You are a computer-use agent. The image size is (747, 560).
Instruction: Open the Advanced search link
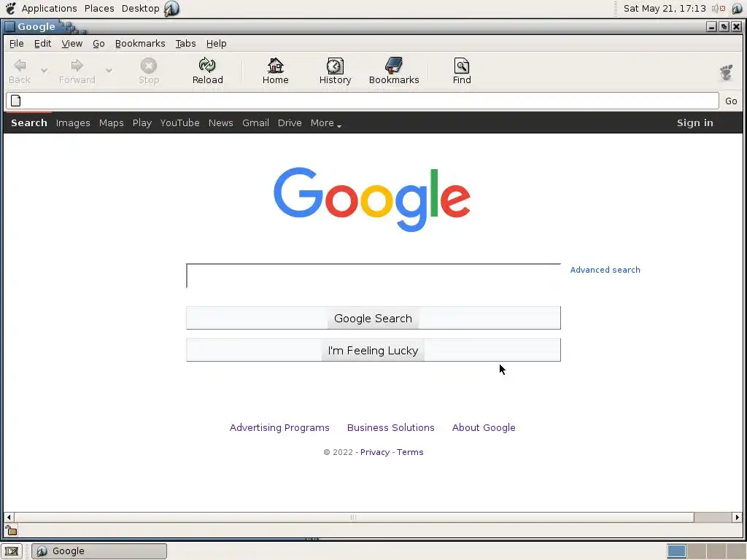(605, 270)
